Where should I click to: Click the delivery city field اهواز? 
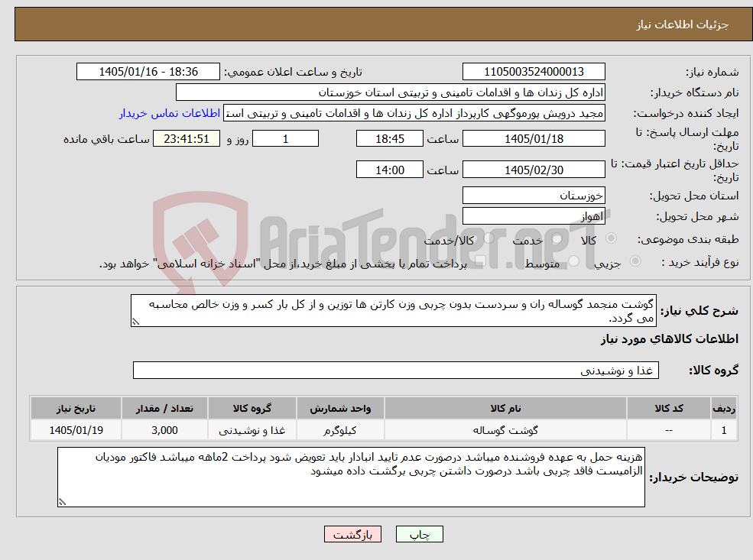click(x=534, y=216)
